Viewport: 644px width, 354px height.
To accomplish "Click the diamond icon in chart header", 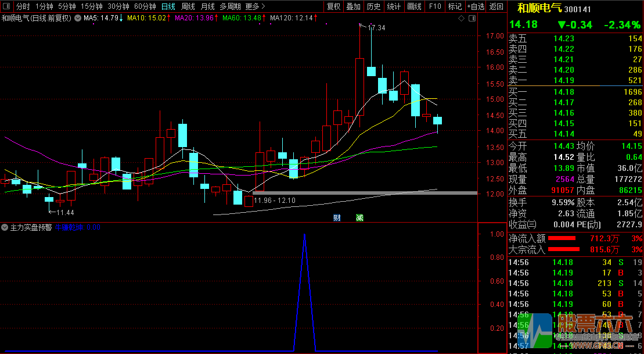I will [x=461, y=19].
